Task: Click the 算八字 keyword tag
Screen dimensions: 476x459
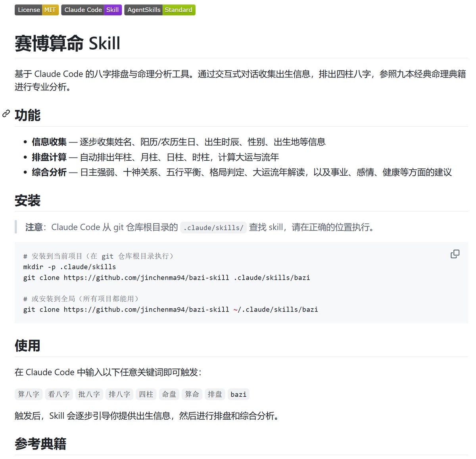Action: pyautogui.click(x=29, y=394)
